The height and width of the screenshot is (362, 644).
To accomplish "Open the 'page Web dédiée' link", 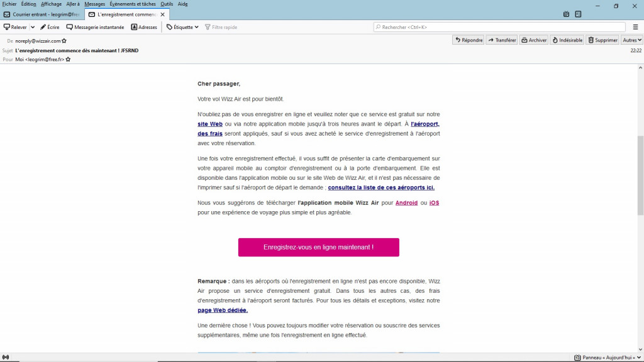I will coord(223,310).
